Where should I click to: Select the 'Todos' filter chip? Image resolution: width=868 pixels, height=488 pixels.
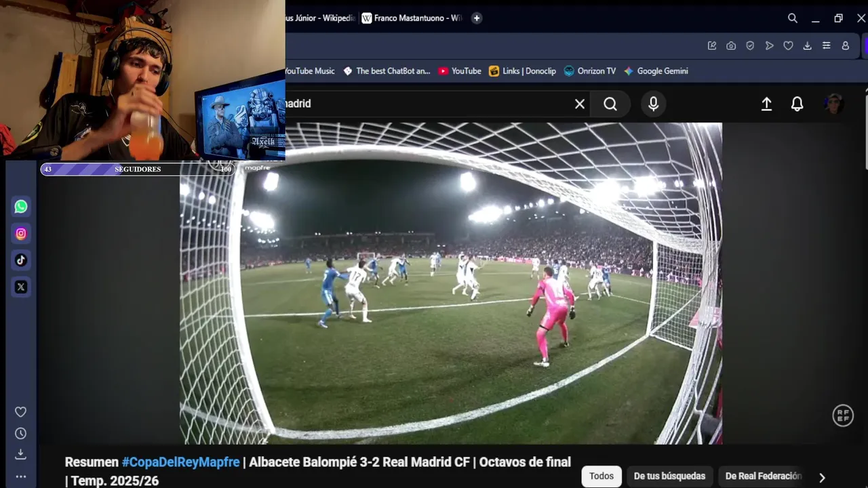point(601,476)
